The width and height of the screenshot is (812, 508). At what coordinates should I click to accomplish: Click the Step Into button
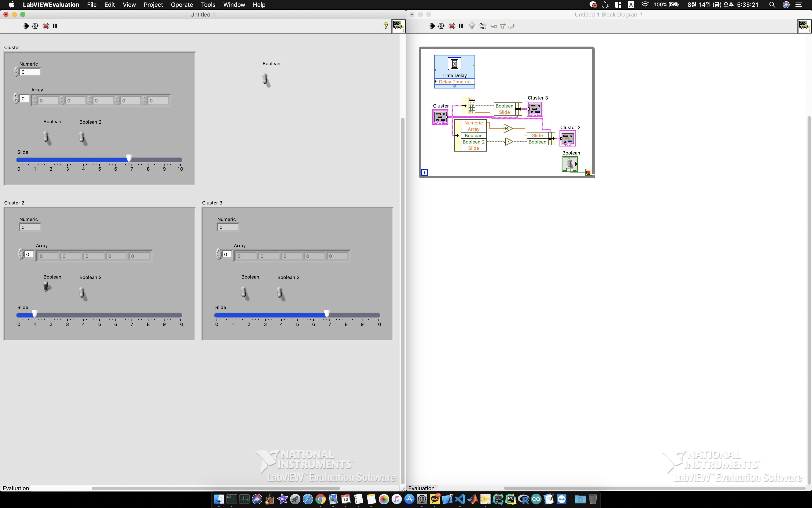[494, 26]
